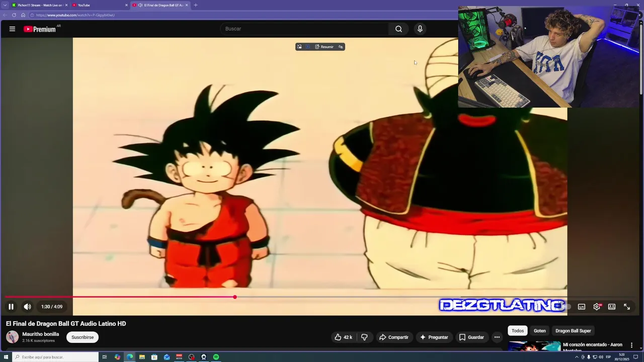The width and height of the screenshot is (644, 362).
Task: Click the 2.16 K suscriptores text
Action: click(38, 341)
